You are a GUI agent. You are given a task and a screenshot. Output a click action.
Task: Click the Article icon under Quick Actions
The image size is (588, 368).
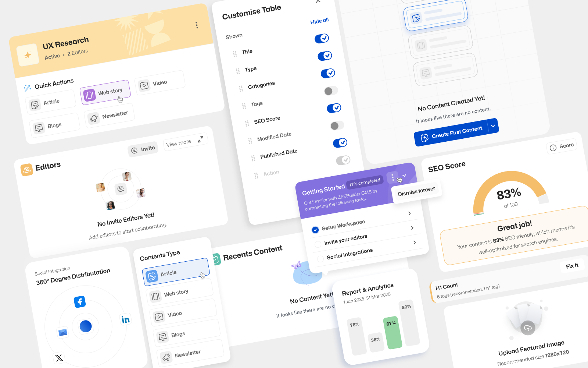pyautogui.click(x=35, y=104)
